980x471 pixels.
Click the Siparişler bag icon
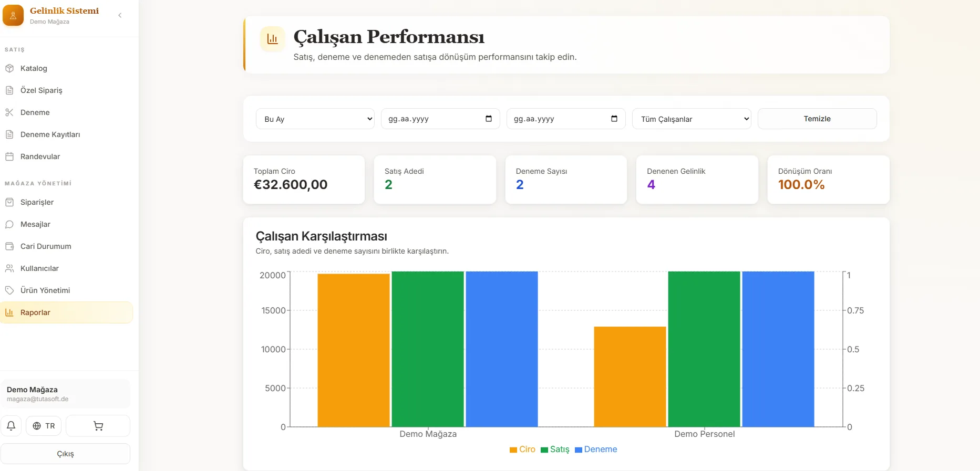click(9, 202)
